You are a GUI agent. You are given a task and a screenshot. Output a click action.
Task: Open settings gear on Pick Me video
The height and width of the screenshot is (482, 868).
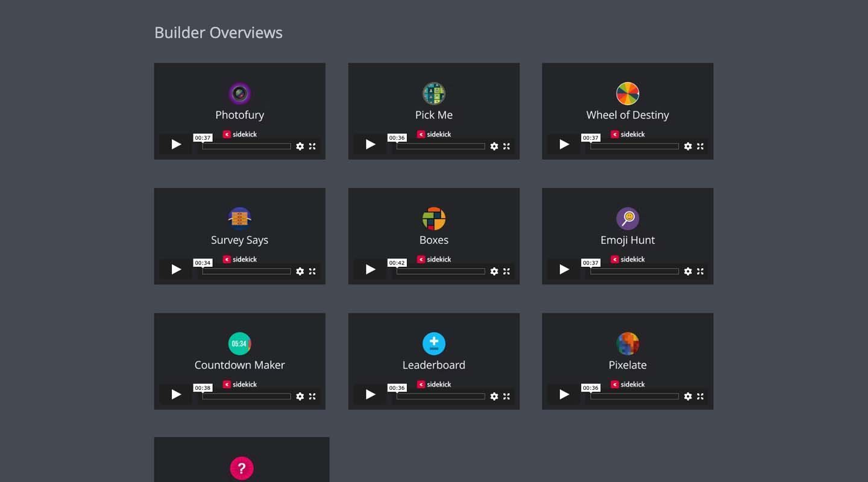click(494, 146)
